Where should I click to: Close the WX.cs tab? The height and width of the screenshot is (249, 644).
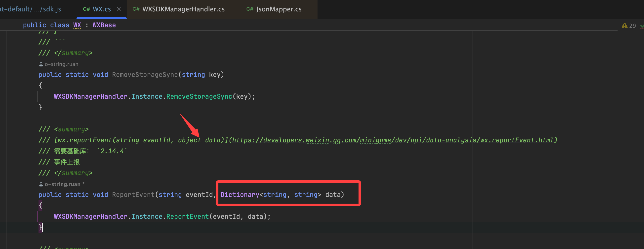coord(119,9)
